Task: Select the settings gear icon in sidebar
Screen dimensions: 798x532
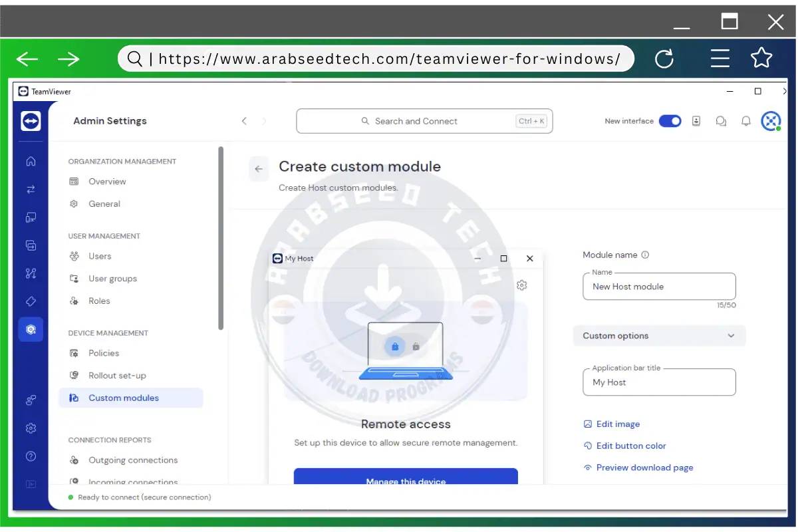Action: pos(31,428)
